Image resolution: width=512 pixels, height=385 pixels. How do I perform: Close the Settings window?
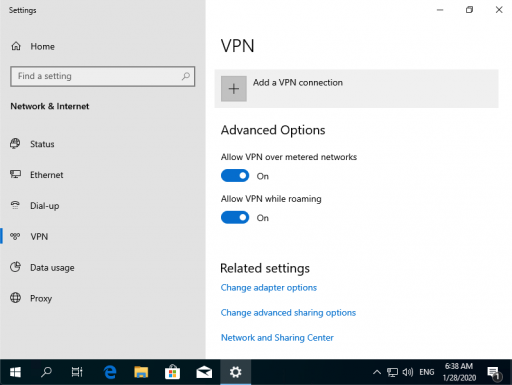499,10
